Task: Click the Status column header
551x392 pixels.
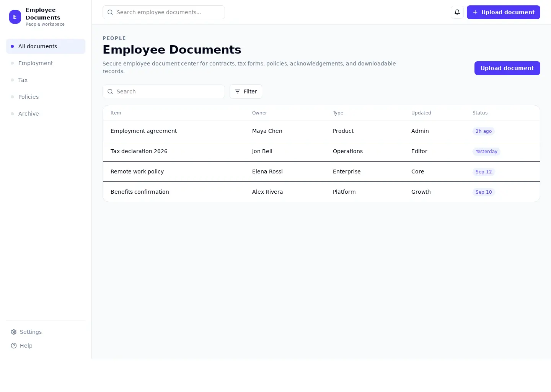Action: (480, 113)
